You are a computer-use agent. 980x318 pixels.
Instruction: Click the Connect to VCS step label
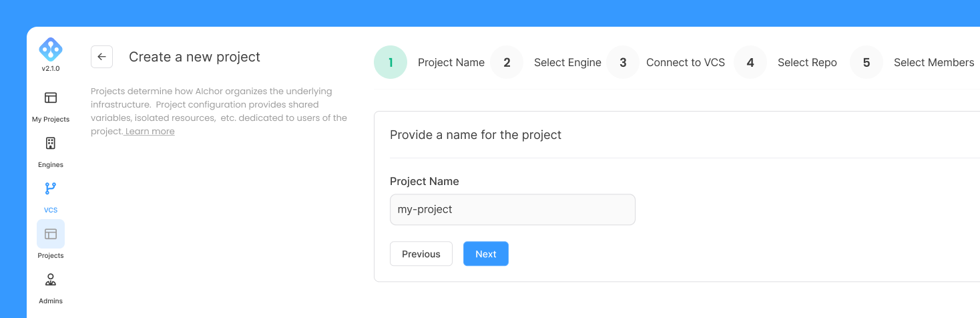point(686,62)
